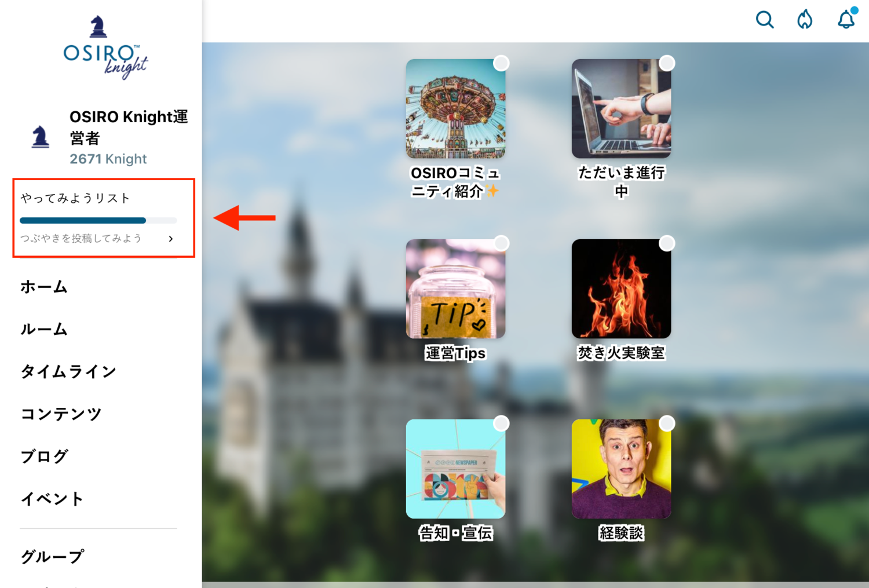Image resolution: width=869 pixels, height=588 pixels.
Task: Open the 運営Tips jar icon
Action: 455,288
